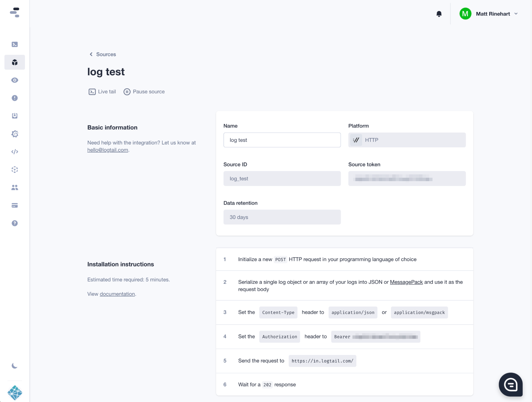Screen dimensions: 532x402
Task: Open the alerts exclamation sidebar icon
Action: (15, 98)
